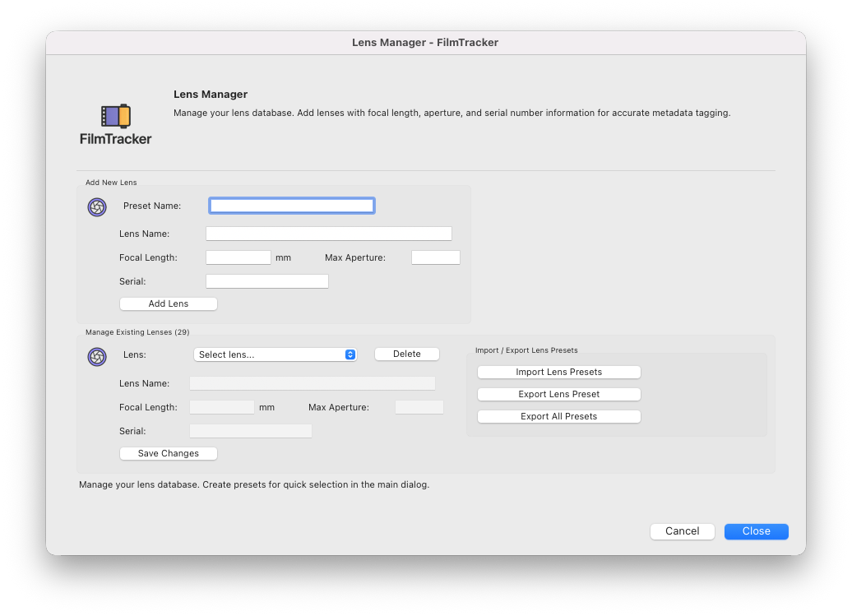Image resolution: width=852 pixels, height=616 pixels.
Task: Click the Lens Manager heading text
Action: (211, 94)
